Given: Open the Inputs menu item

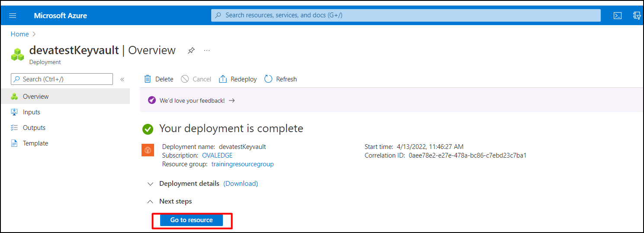Looking at the screenshot, I should click(x=65, y=112).
